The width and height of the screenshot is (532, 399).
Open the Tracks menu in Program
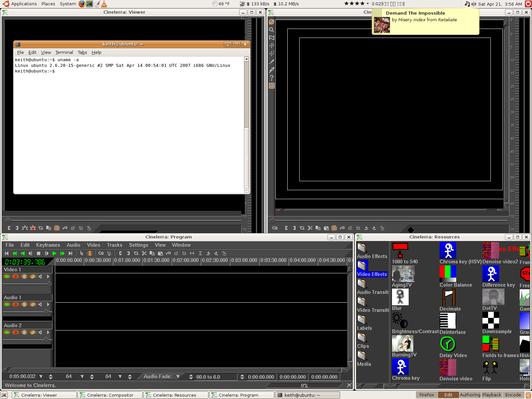(x=115, y=245)
